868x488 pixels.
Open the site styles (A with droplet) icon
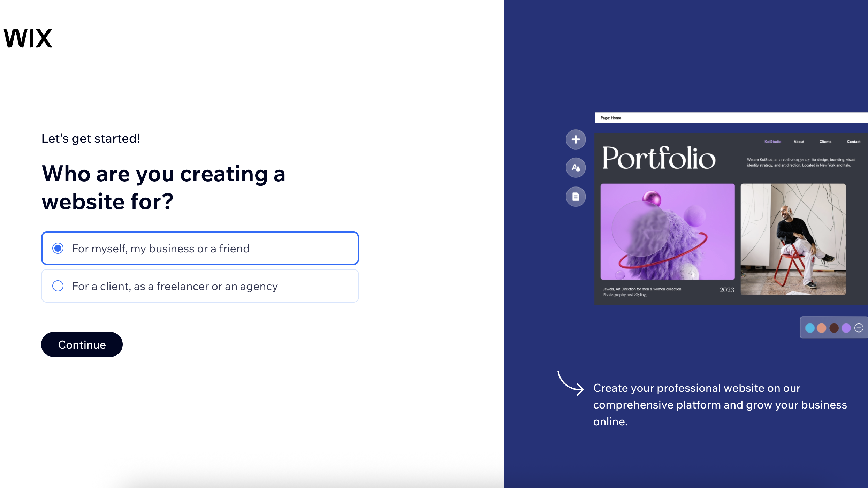(576, 168)
